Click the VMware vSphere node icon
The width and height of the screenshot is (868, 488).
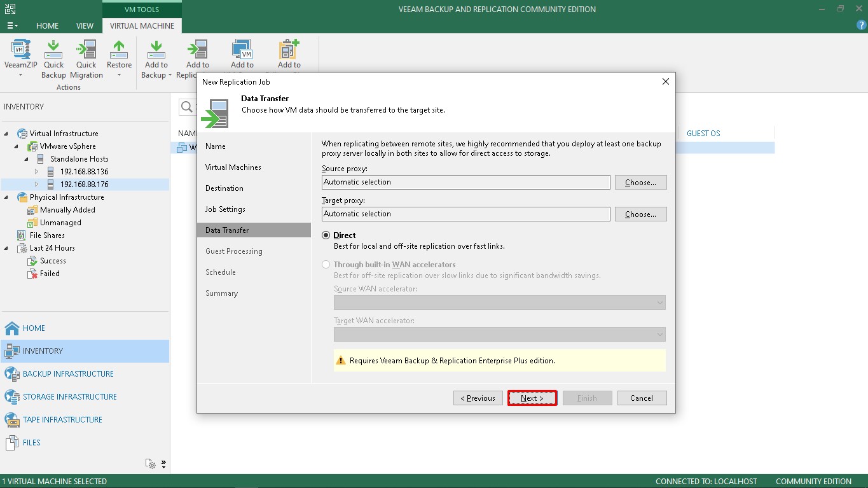(x=32, y=146)
